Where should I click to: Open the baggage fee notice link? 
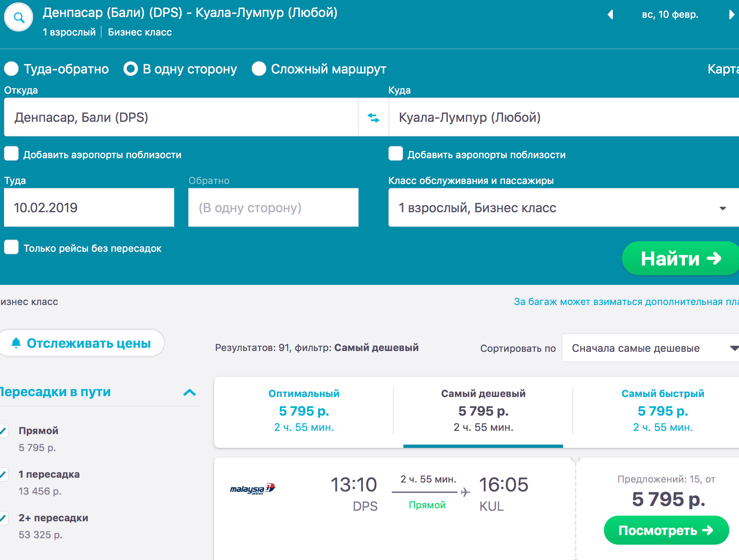[626, 302]
